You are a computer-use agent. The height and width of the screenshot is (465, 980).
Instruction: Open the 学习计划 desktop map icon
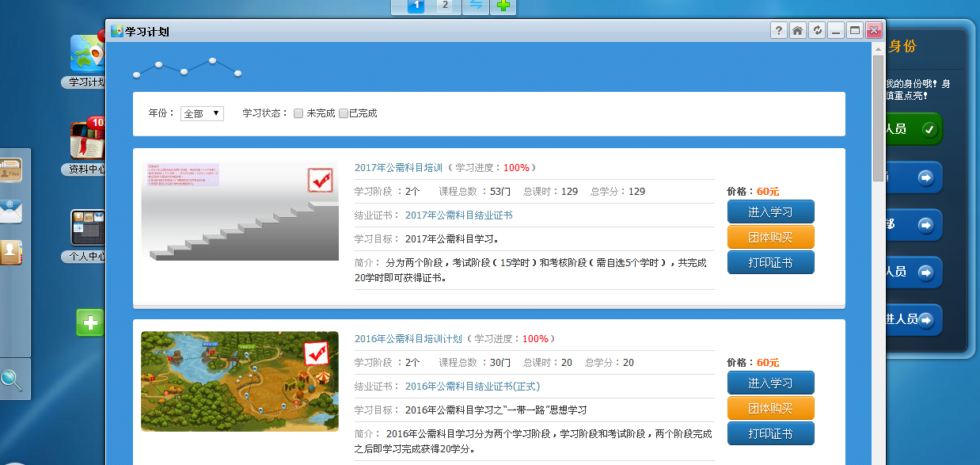pos(87,54)
